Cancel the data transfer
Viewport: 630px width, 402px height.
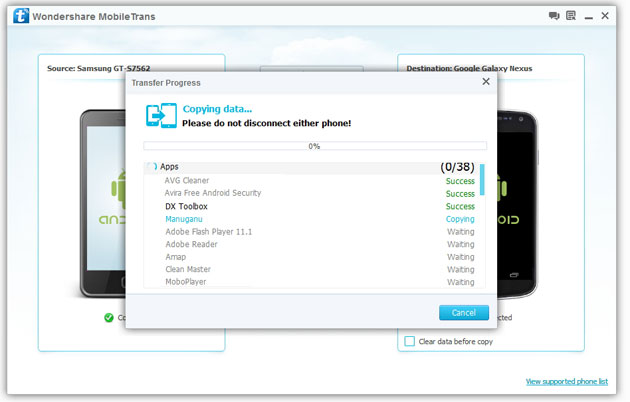[464, 312]
